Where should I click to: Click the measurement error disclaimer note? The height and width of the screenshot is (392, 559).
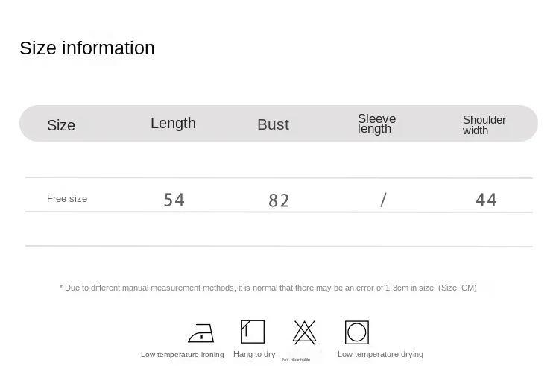pos(268,288)
